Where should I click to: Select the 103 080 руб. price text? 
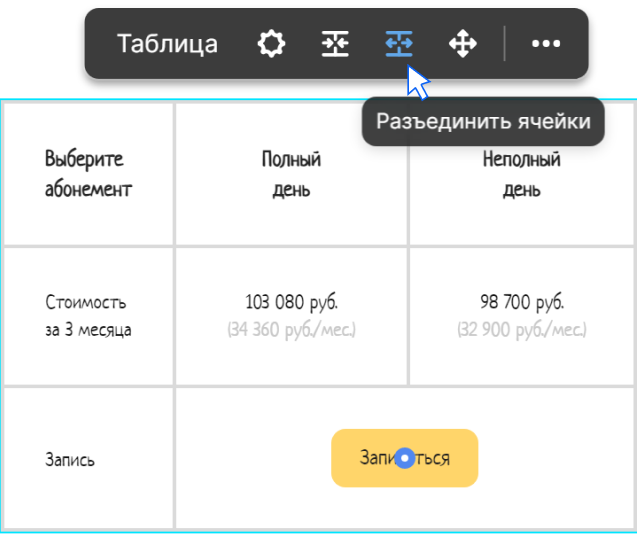(291, 302)
